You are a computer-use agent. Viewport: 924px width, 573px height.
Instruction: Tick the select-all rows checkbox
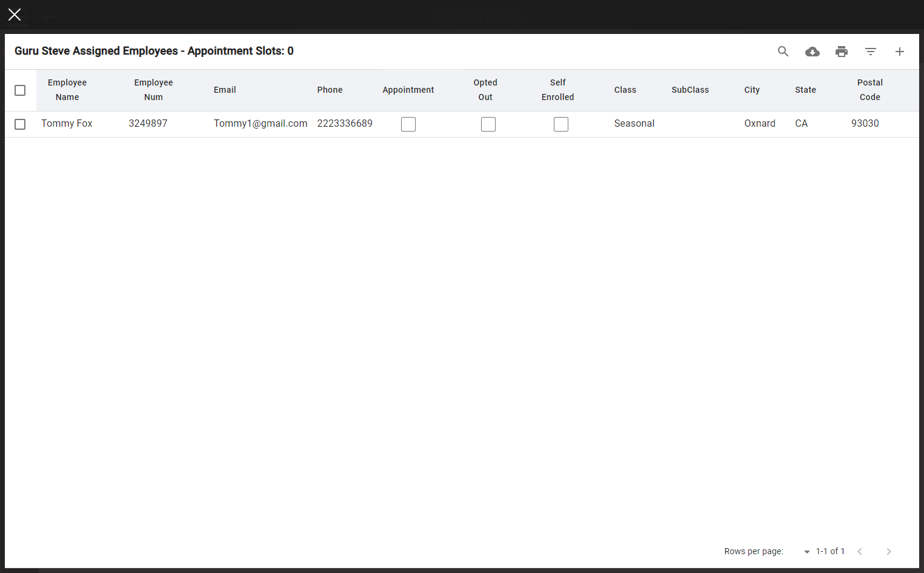tap(20, 90)
